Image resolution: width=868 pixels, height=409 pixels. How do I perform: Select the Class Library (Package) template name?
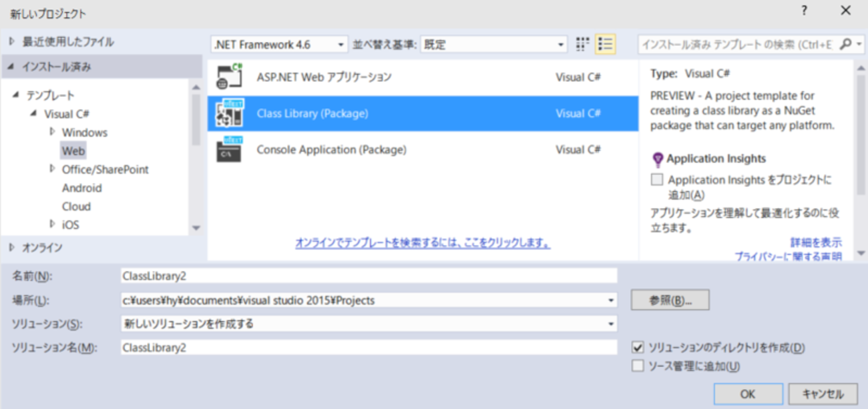pos(312,113)
